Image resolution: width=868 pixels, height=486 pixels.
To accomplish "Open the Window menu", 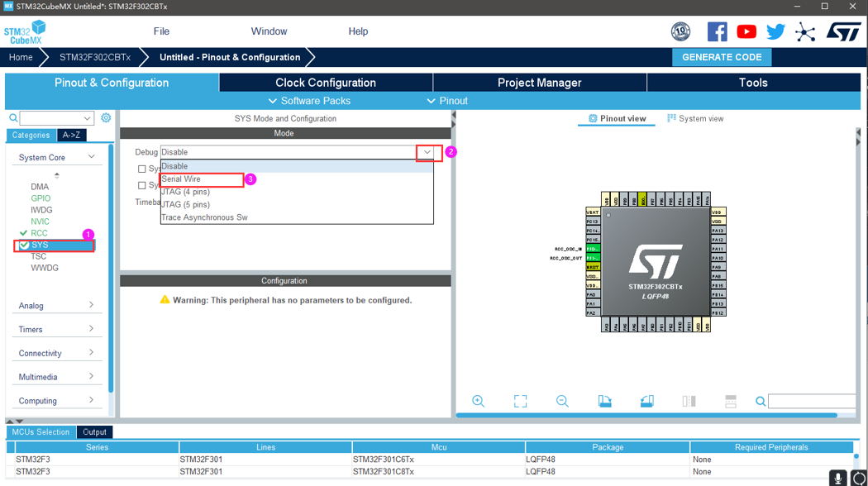I will [x=269, y=31].
